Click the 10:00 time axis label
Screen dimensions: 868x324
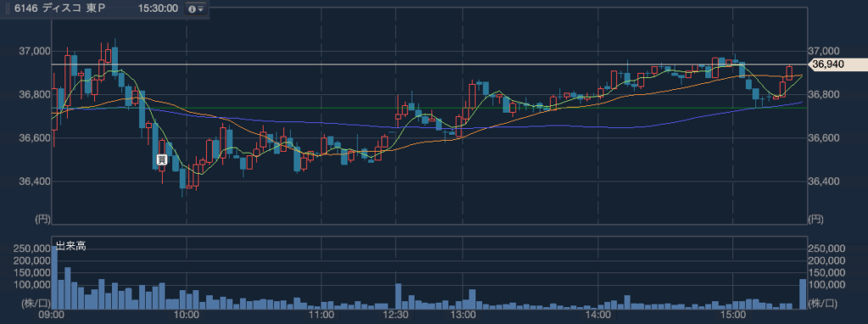tap(186, 316)
